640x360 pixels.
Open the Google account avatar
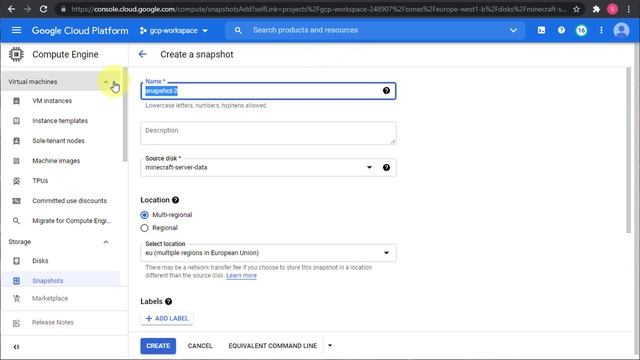(x=621, y=30)
